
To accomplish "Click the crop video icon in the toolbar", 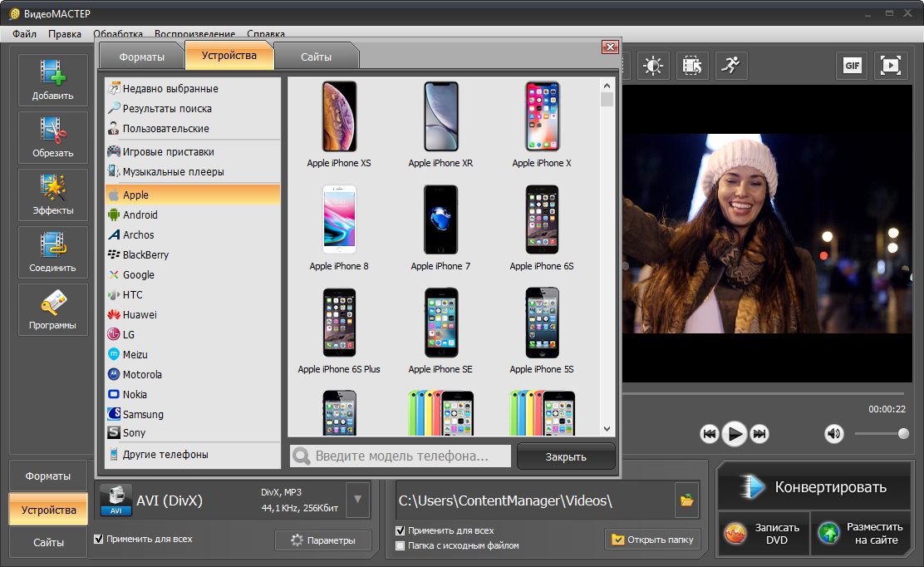I will coord(692,66).
